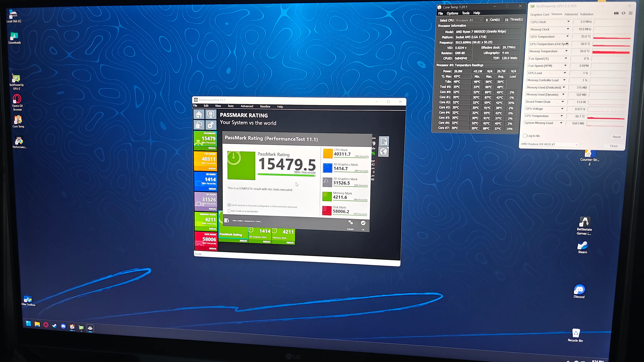Image resolution: width=644 pixels, height=362 pixels.
Task: Select the Battlestate Games Launcher desktop icon
Action: pyautogui.click(x=584, y=226)
